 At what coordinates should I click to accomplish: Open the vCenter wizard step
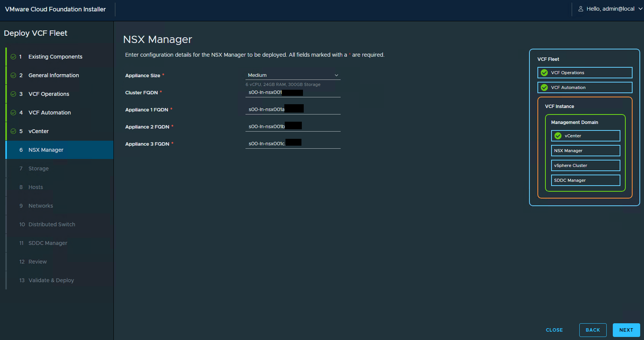coord(59,131)
